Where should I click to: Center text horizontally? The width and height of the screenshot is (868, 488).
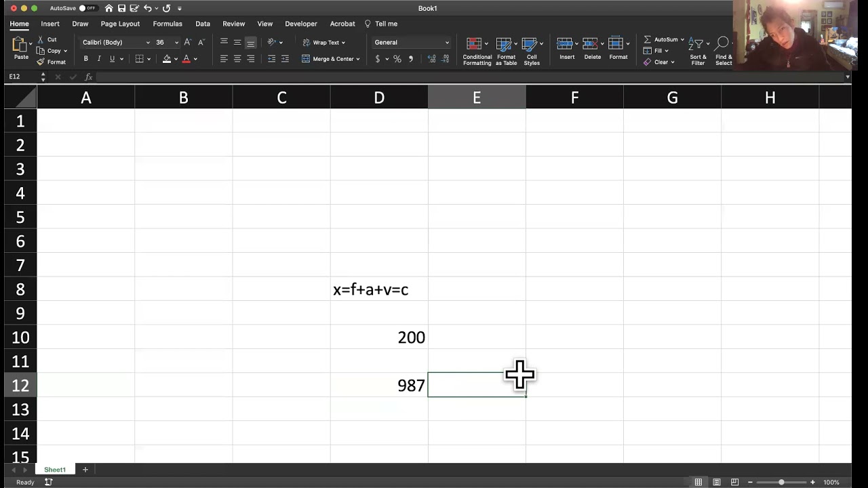(x=237, y=59)
